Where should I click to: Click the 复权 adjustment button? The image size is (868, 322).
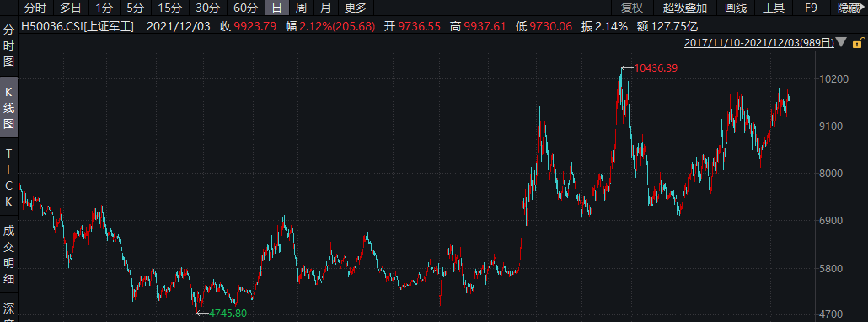click(632, 8)
